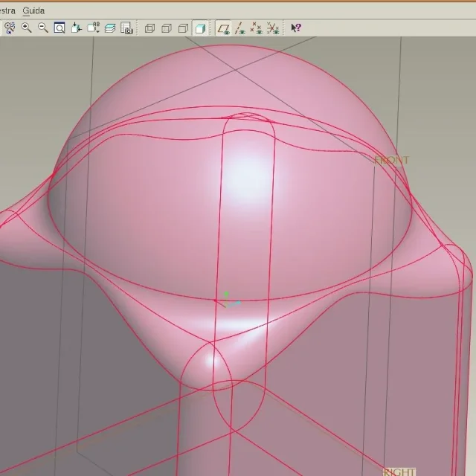Switch to wireframe display
The height and width of the screenshot is (476, 476).
[149, 28]
